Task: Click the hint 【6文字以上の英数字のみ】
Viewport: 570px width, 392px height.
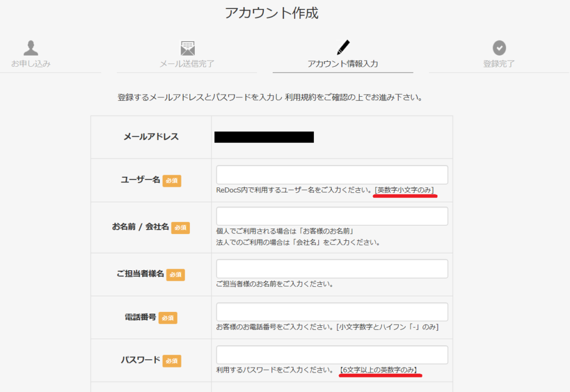Action: pyautogui.click(x=379, y=370)
